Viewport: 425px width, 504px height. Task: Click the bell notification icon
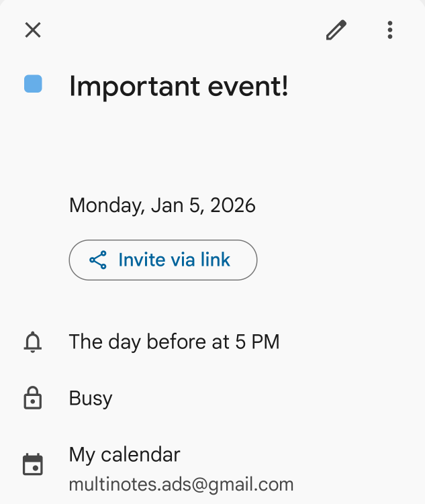coord(32,342)
